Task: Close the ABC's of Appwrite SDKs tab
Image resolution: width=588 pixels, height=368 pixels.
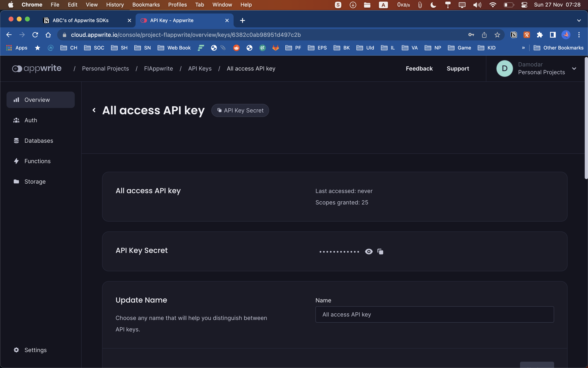Action: click(129, 20)
